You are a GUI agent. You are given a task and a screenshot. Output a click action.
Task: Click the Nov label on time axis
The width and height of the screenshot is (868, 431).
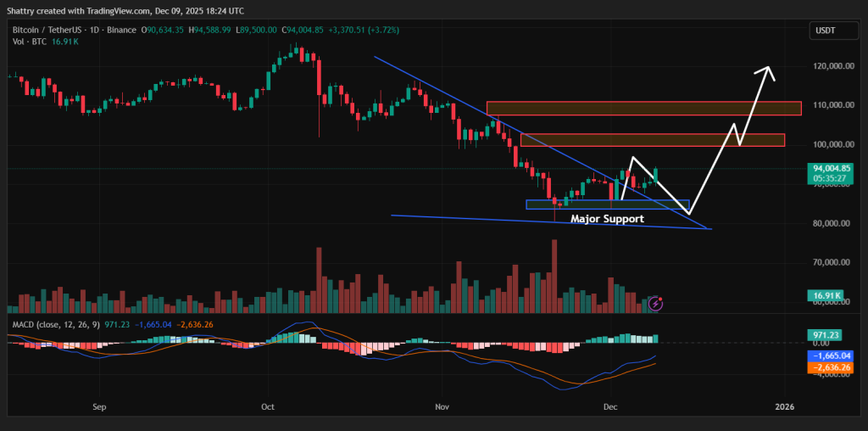442,407
